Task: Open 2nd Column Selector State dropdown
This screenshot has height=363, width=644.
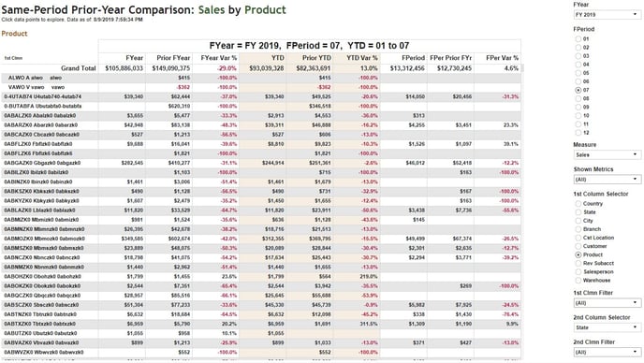Action: pos(607,327)
